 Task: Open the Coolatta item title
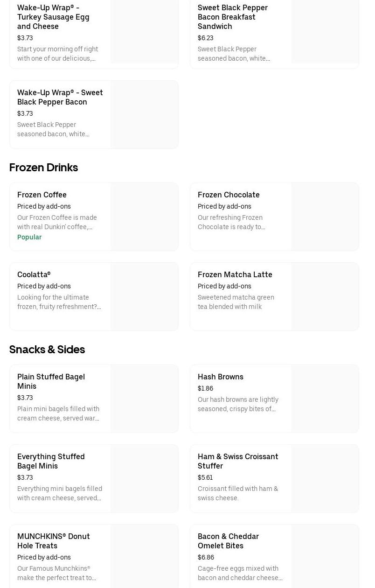pos(34,274)
